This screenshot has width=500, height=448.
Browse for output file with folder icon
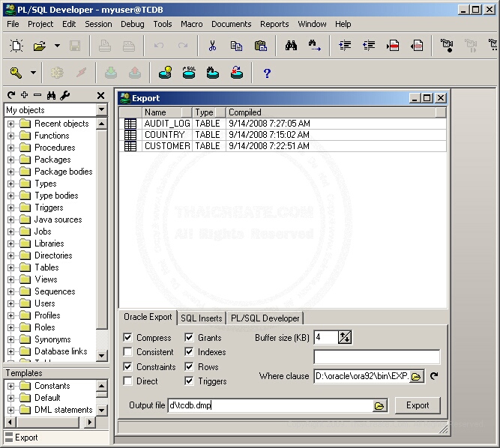(x=380, y=405)
